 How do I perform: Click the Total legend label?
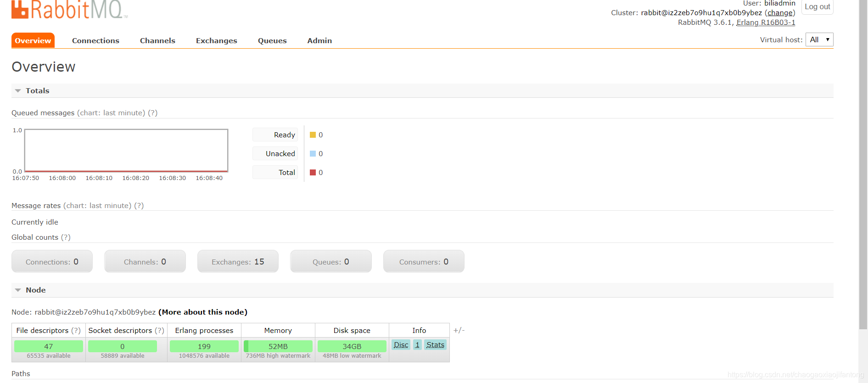pyautogui.click(x=275, y=172)
